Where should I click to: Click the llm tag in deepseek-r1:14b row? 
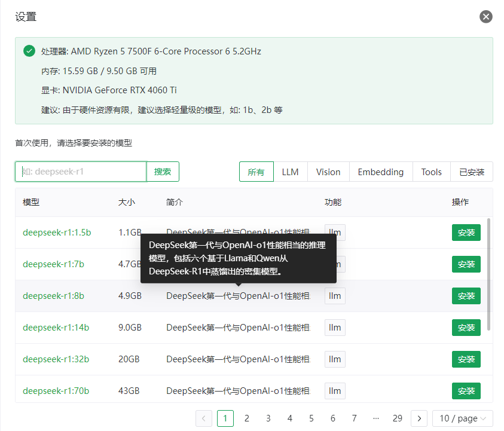click(335, 328)
